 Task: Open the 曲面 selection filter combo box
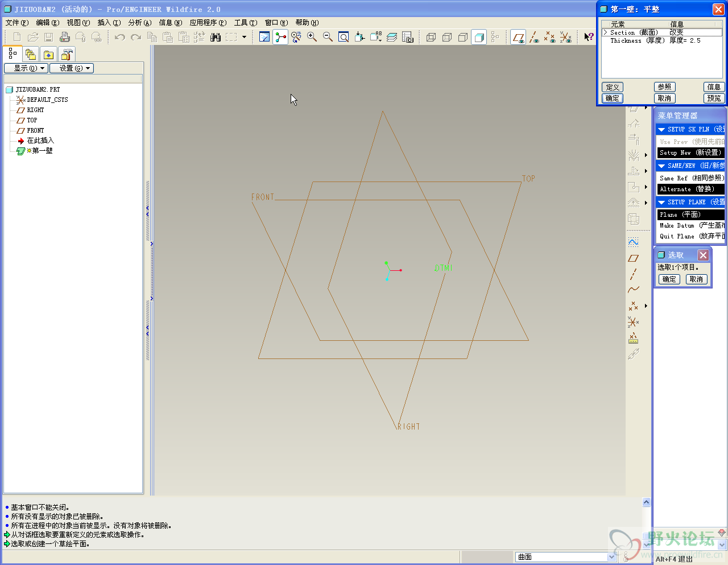(x=566, y=557)
